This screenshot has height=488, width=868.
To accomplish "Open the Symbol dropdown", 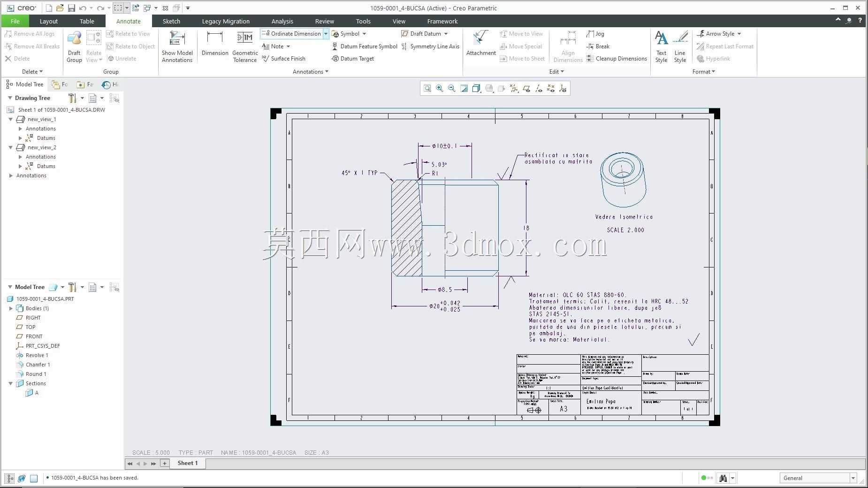I will (x=364, y=34).
